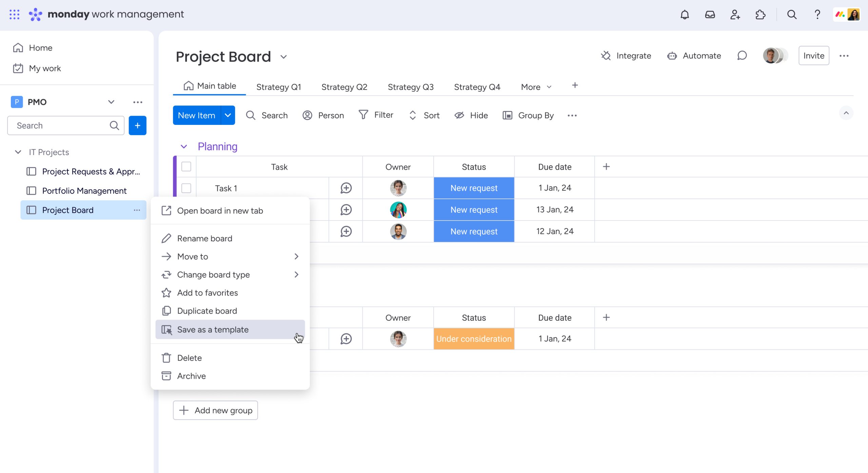
Task: Expand the Project Board title dropdown
Action: coord(283,57)
